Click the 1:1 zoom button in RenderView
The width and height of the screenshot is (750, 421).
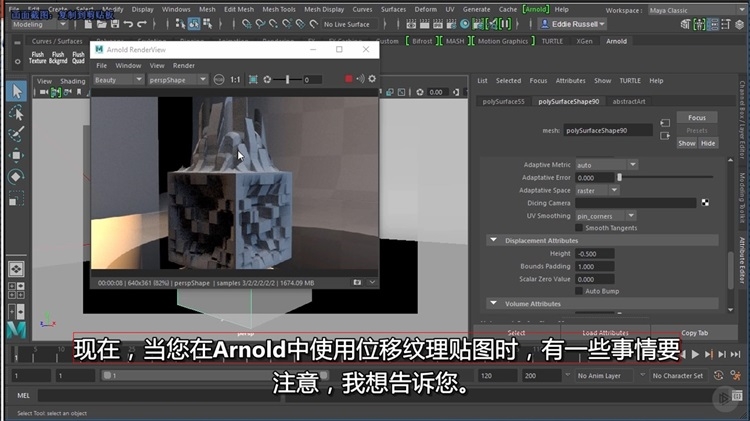click(235, 79)
